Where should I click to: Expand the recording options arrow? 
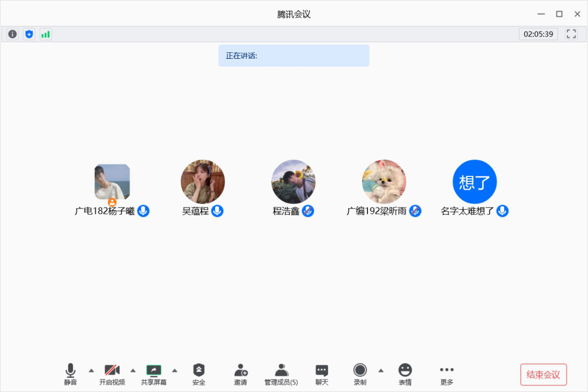(x=381, y=370)
